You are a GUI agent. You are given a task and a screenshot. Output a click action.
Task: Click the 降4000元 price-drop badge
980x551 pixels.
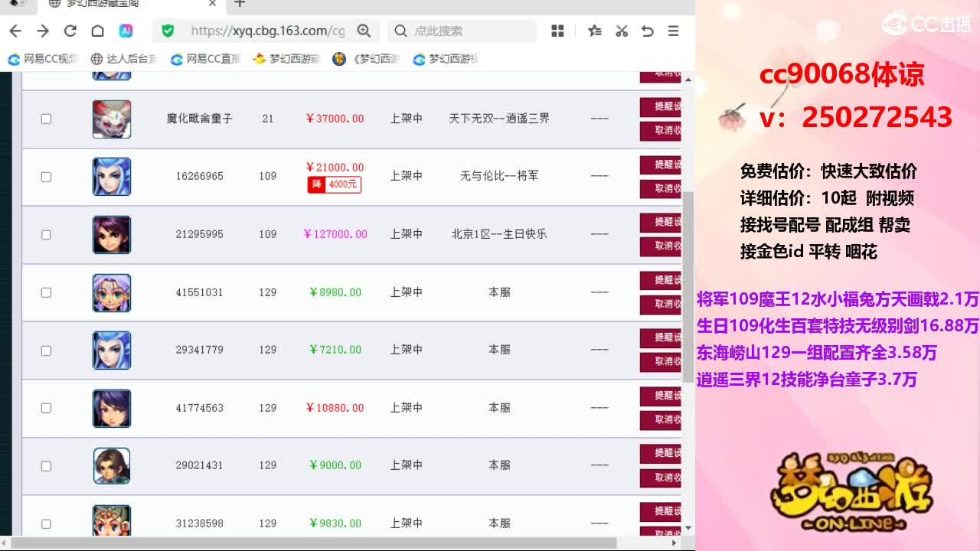[x=334, y=184]
